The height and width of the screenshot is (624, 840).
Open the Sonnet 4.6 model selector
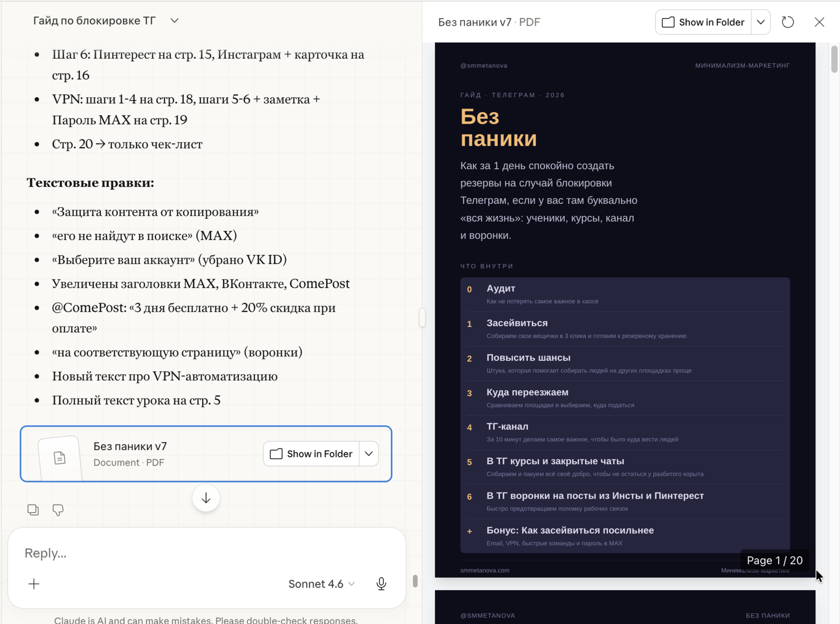[x=321, y=584]
